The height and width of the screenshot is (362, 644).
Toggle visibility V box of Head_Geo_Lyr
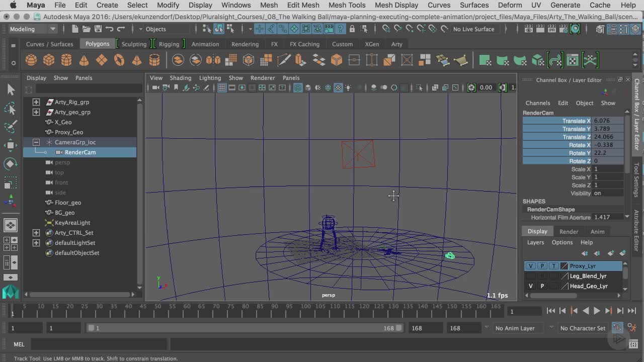click(x=530, y=286)
